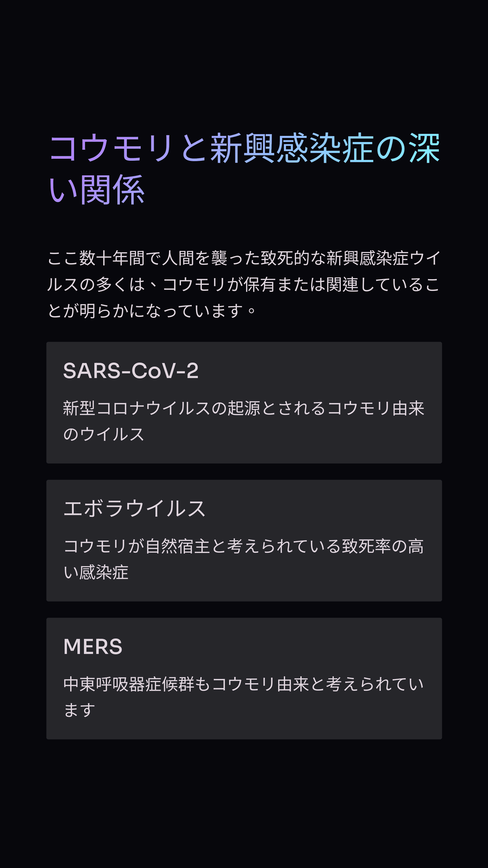Open the エボラウイルス card heading
Viewport: 488px width, 868px height.
(135, 509)
